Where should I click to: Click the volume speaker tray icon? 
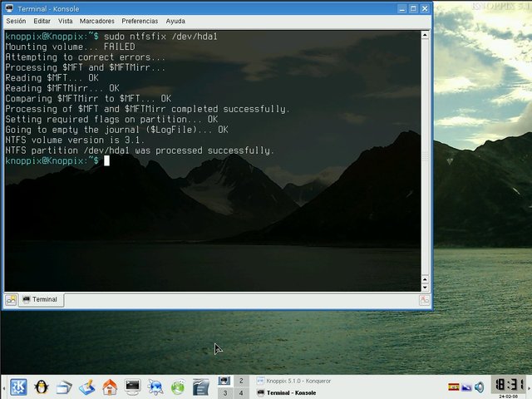point(479,387)
